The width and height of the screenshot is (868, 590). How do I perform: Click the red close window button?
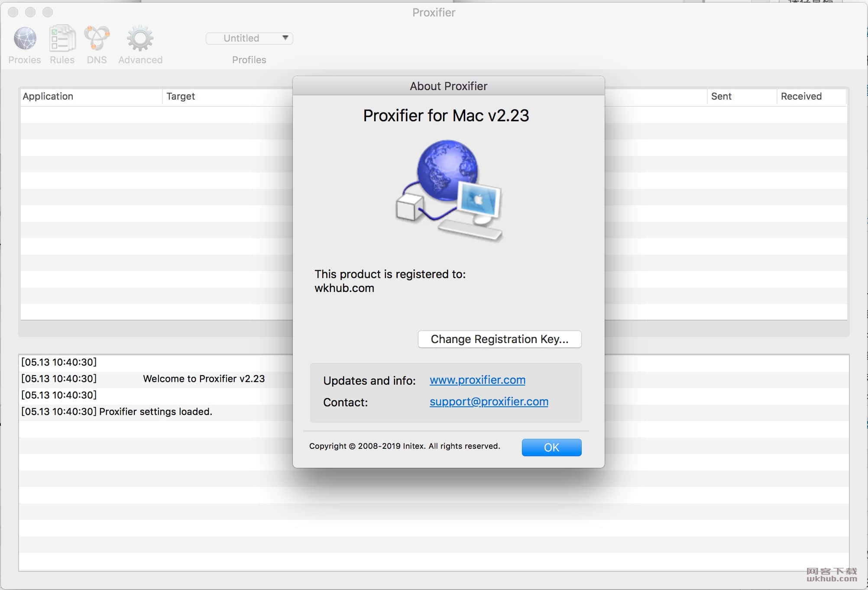[13, 12]
